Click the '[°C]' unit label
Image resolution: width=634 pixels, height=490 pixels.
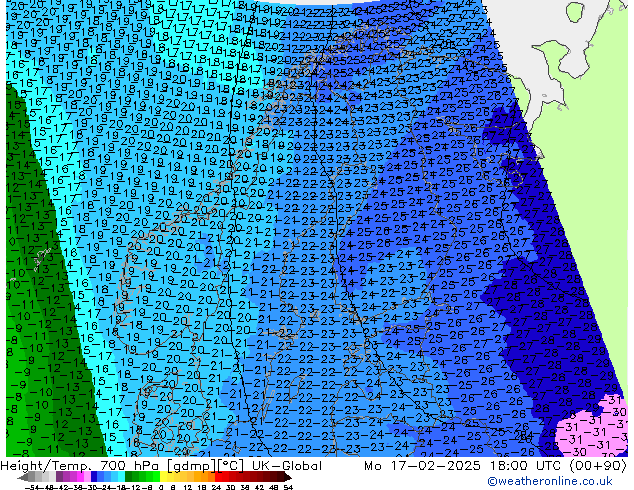pos(231,466)
